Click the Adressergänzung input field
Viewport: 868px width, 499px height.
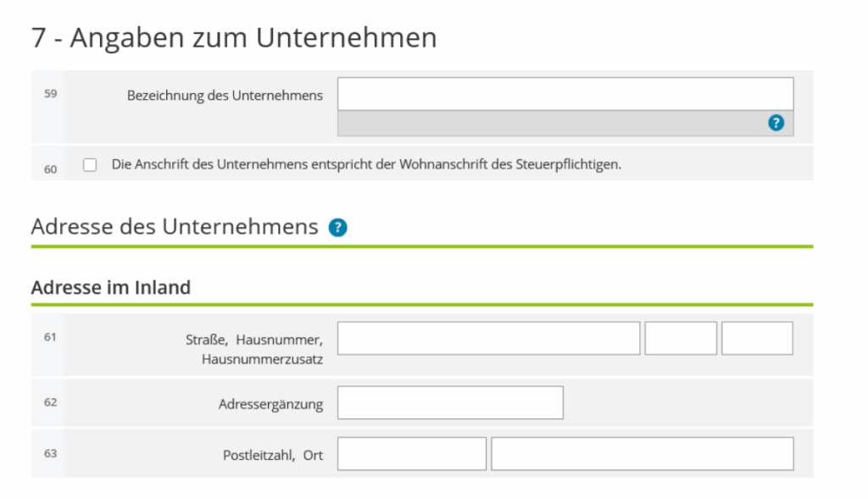pyautogui.click(x=450, y=402)
